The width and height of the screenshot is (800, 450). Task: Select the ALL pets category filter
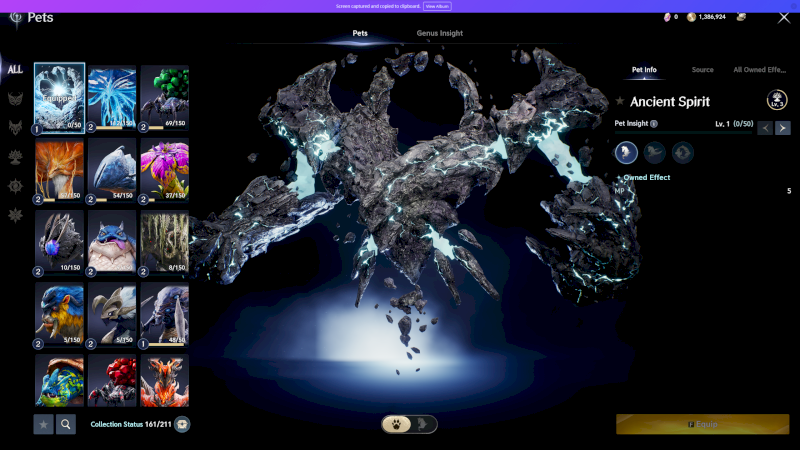point(15,69)
